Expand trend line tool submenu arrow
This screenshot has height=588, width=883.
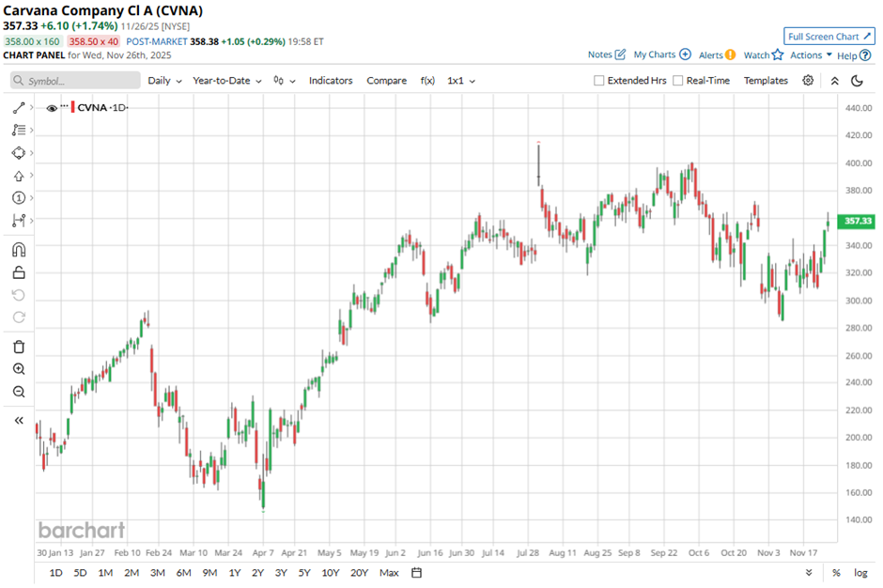click(32, 107)
